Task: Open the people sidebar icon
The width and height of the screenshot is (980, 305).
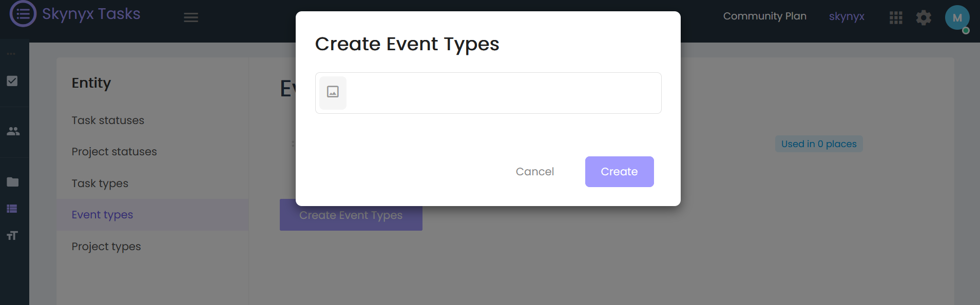Action: [13, 131]
